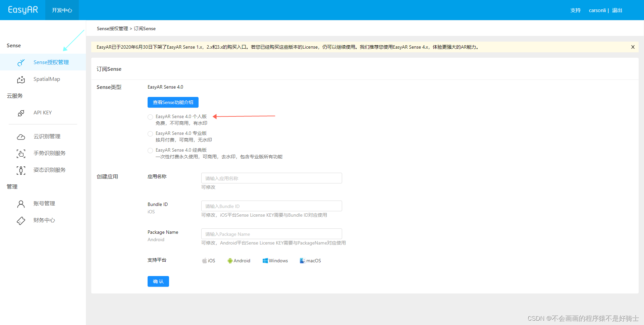Image resolution: width=644 pixels, height=325 pixels.
Task: Select the 姿态识别服务 pose icon
Action: 21,170
